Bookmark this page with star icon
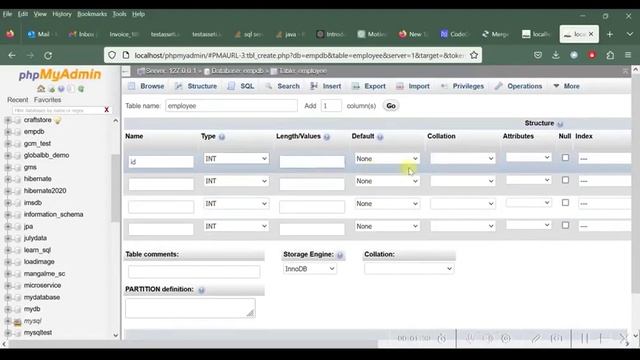Screen dimensions: 640x360 point(473,55)
